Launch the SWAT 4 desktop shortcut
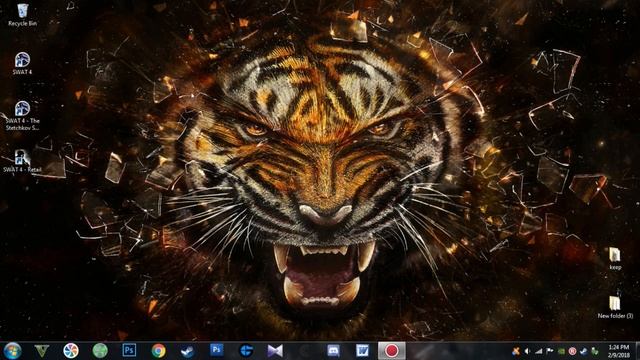640x360 pixels. (x=22, y=64)
